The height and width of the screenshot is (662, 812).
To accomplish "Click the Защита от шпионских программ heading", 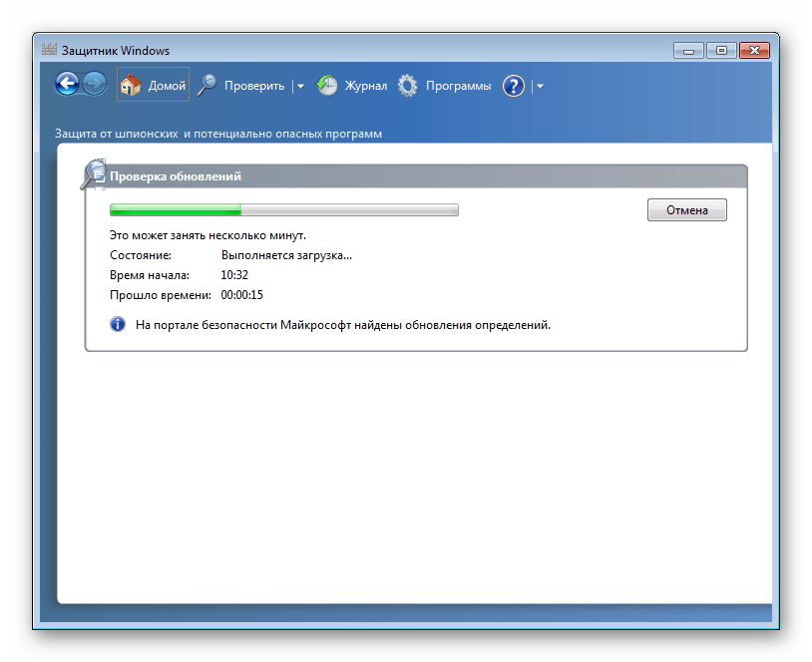I will click(x=218, y=134).
